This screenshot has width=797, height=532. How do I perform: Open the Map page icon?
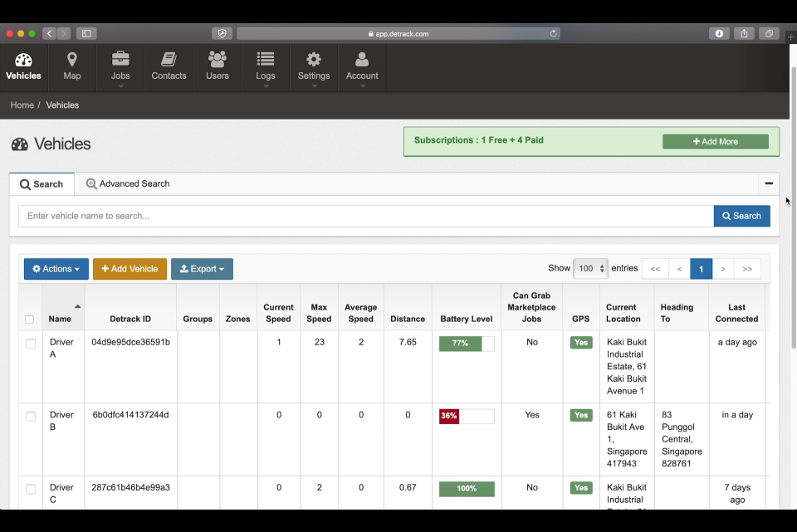(72, 60)
